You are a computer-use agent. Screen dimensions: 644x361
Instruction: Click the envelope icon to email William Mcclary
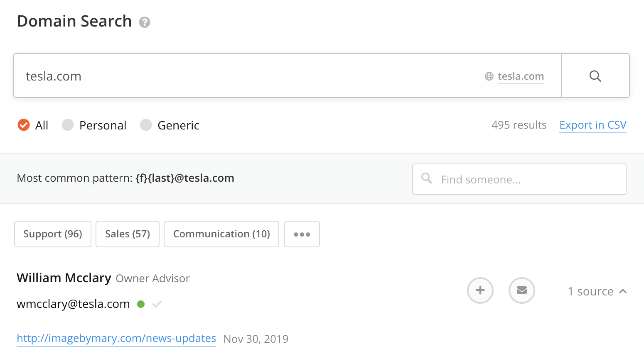521,290
